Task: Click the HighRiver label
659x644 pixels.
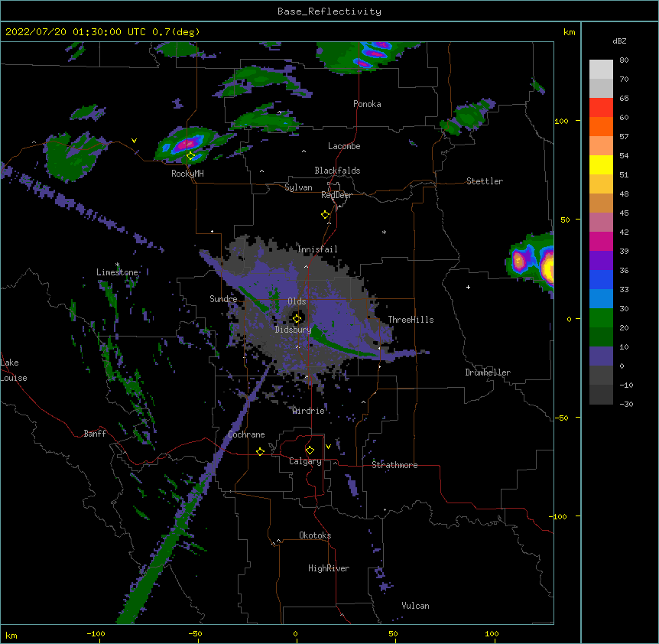Action: click(x=329, y=568)
